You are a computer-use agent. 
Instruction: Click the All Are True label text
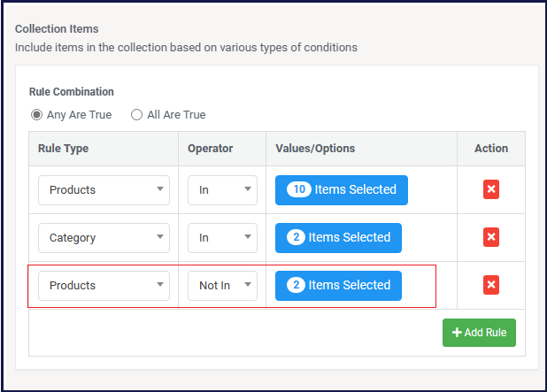176,115
